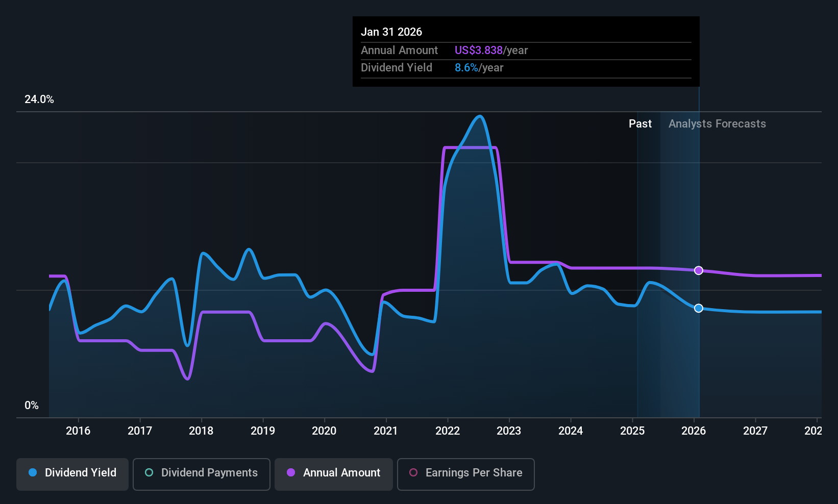Click the 2017 x-axis label
The height and width of the screenshot is (504, 838).
tap(140, 431)
